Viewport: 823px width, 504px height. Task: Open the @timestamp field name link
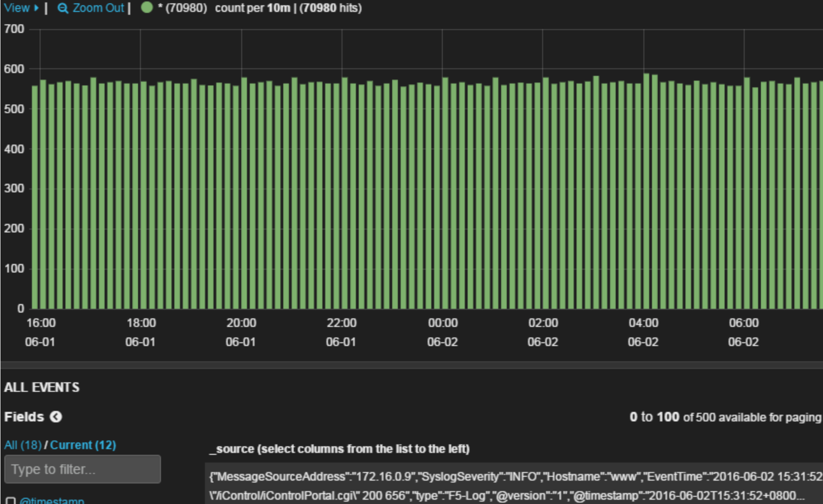52,500
